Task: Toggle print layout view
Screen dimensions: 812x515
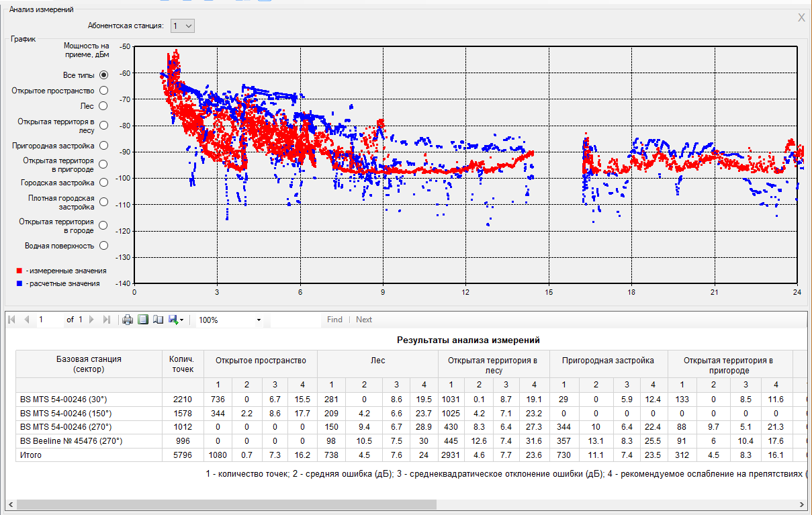Action: [142, 320]
